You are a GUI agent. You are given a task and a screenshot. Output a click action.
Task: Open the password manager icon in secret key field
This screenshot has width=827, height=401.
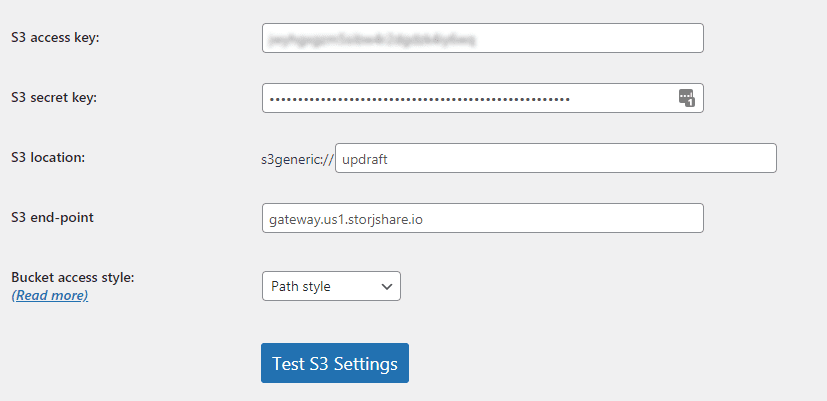click(687, 98)
